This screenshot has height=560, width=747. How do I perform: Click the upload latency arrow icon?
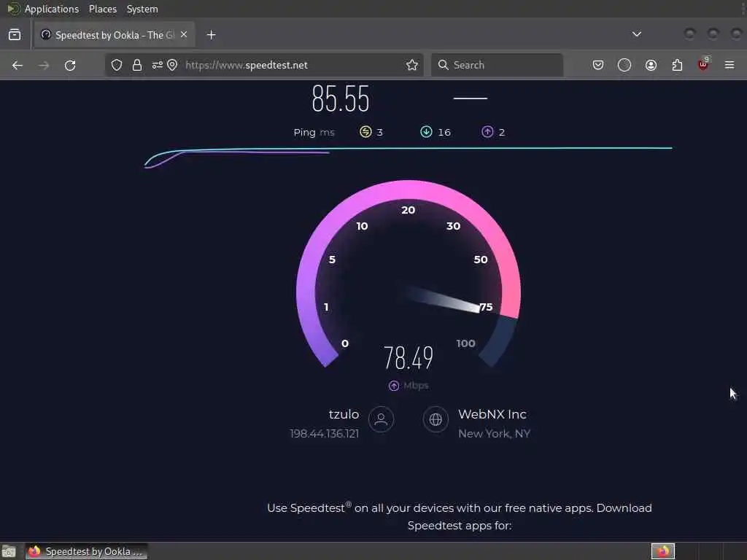[x=487, y=132]
